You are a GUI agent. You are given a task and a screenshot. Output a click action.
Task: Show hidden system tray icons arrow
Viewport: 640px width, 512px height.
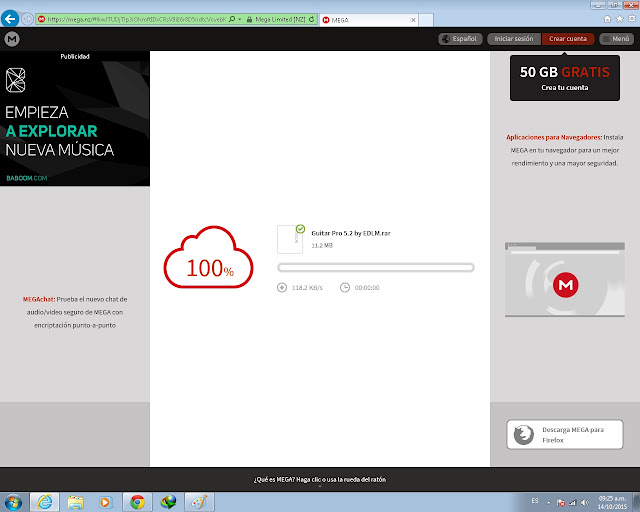(x=549, y=503)
